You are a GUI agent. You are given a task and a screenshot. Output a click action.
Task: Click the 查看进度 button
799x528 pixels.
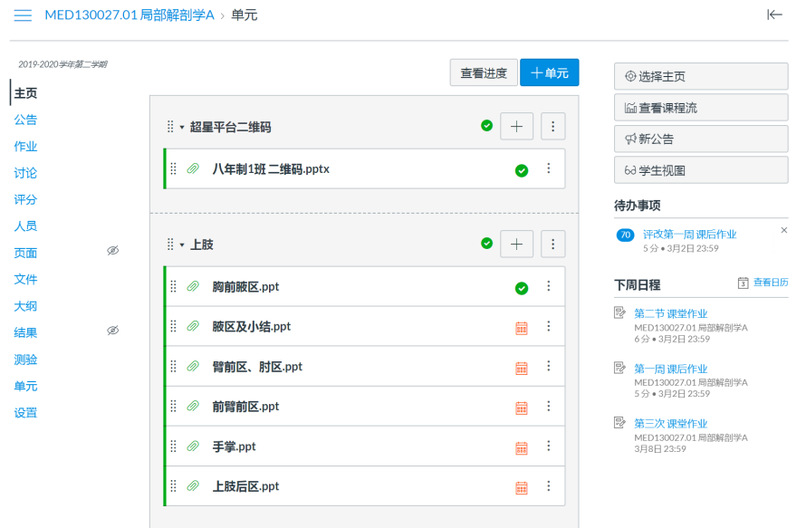point(483,73)
